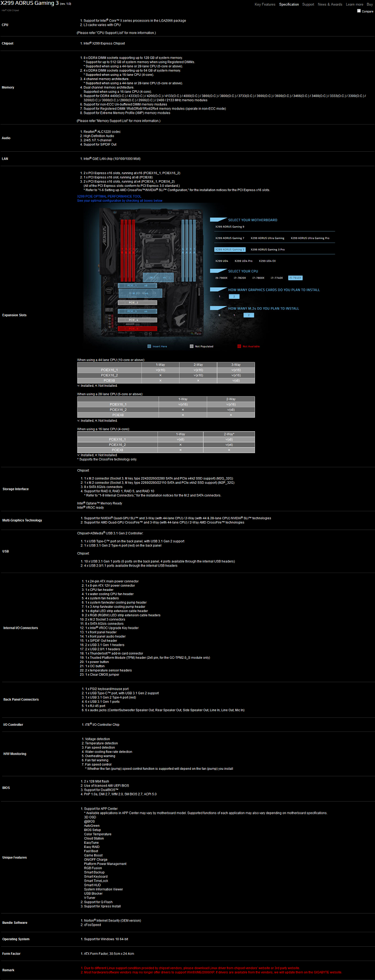Select the Specification tab

pyautogui.click(x=289, y=4)
